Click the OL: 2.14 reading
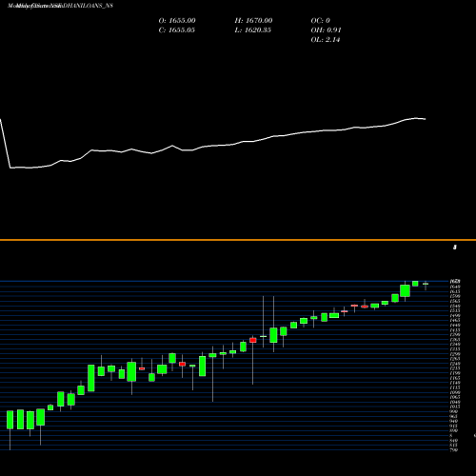476x476 pixels. [x=326, y=40]
